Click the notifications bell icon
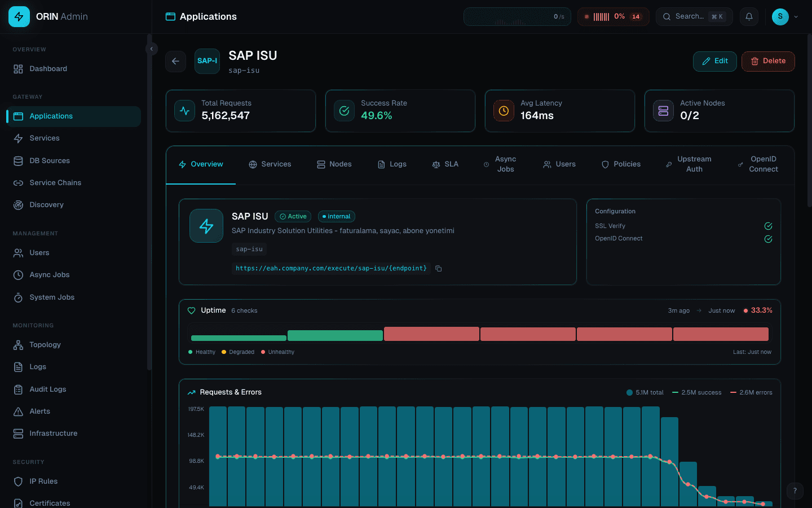This screenshot has height=508, width=812. pyautogui.click(x=749, y=17)
